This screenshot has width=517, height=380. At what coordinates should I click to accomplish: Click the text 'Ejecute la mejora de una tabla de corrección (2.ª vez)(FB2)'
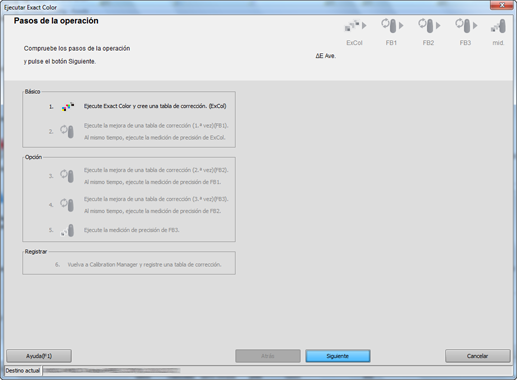[155, 170]
